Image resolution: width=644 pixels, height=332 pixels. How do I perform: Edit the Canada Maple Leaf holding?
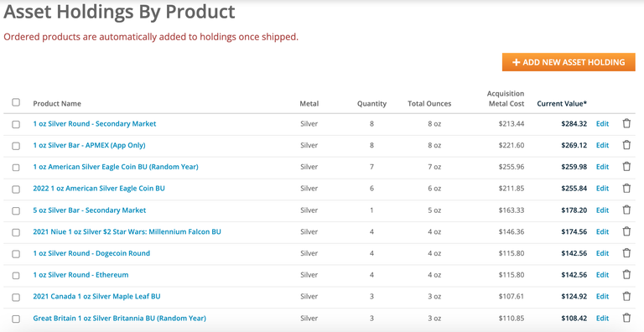click(602, 296)
